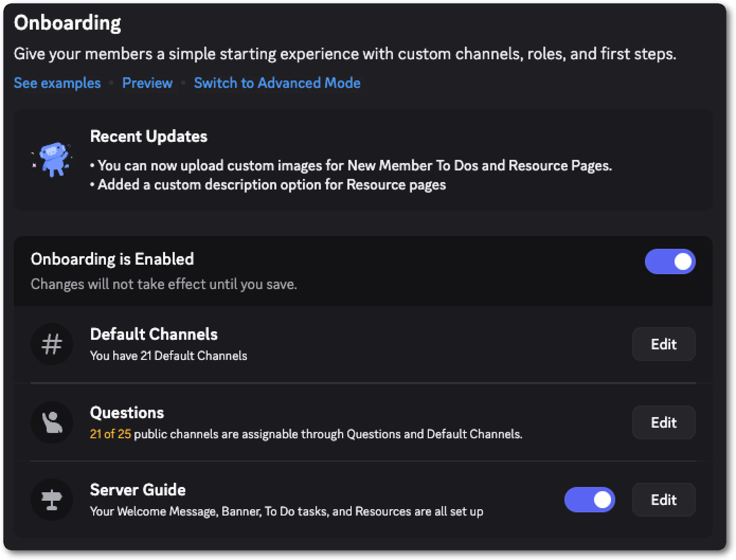Disable the Onboarding is Enabled toggle
Viewport: 736px width, 560px height.
pyautogui.click(x=670, y=261)
